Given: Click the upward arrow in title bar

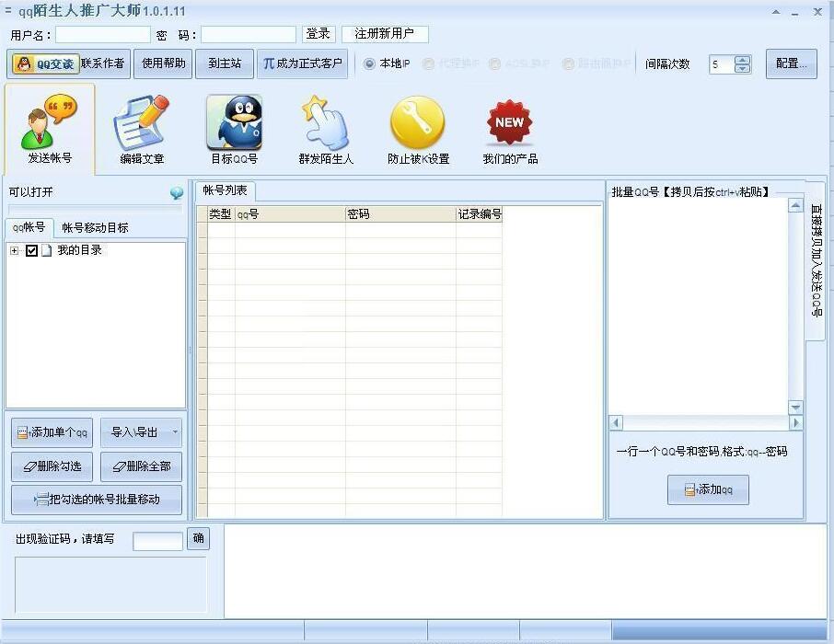Looking at the screenshot, I should click(776, 12).
